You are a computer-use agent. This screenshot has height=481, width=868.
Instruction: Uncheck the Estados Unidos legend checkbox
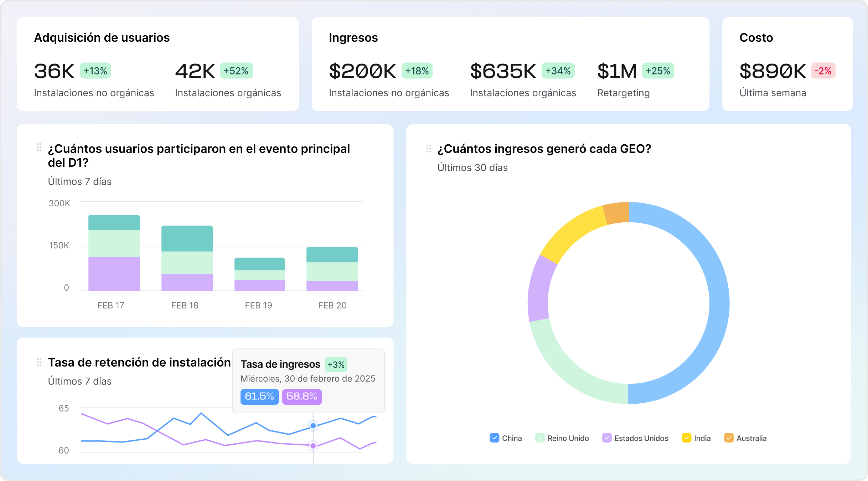point(606,438)
